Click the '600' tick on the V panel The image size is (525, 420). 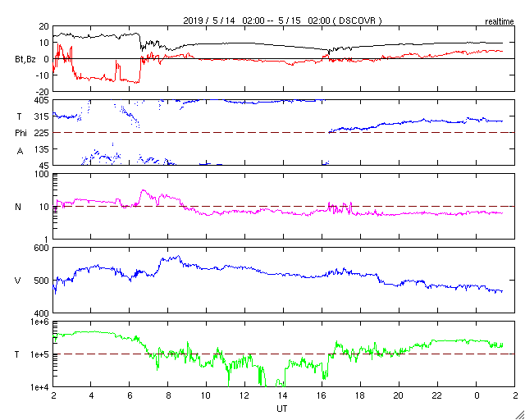pos(43,249)
